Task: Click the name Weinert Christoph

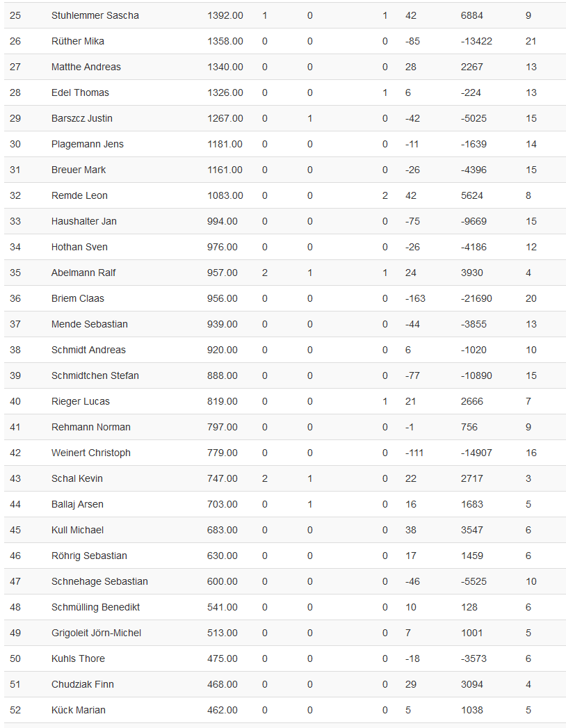Action: [90, 453]
